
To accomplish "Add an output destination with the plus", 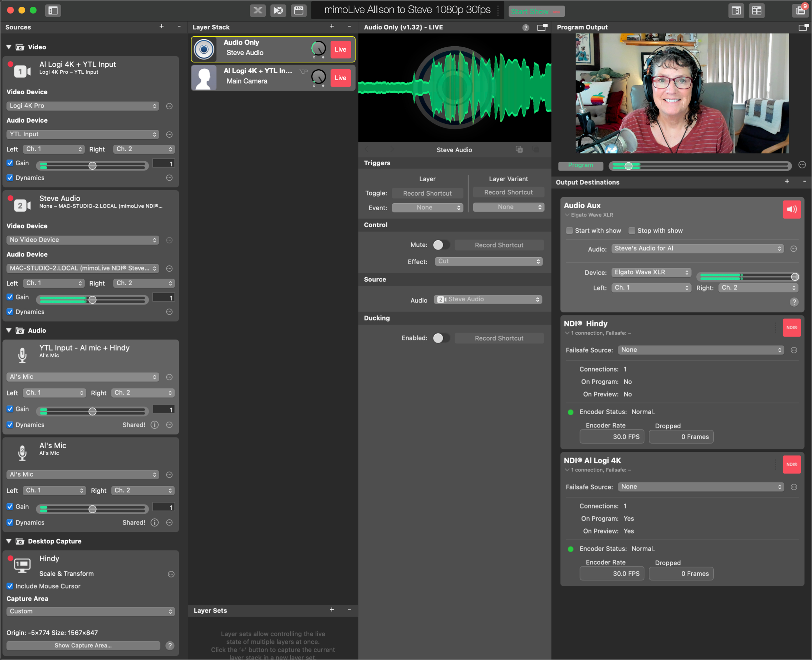I will tap(787, 181).
